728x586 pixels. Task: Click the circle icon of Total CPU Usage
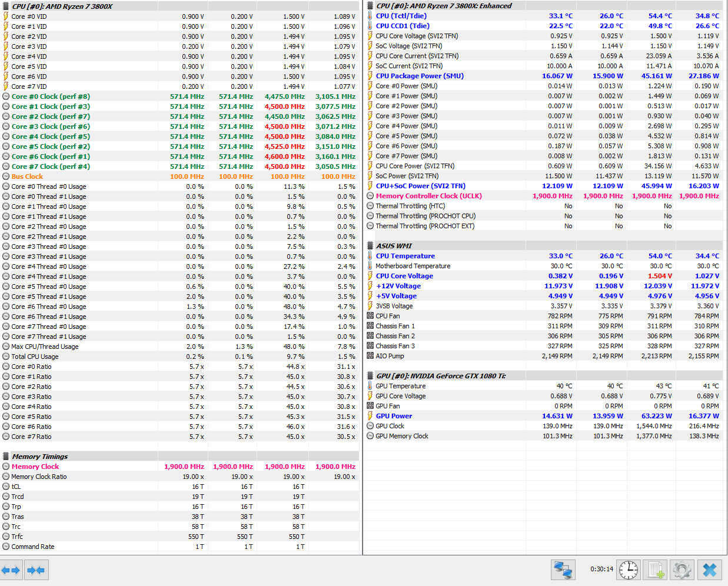(6, 357)
